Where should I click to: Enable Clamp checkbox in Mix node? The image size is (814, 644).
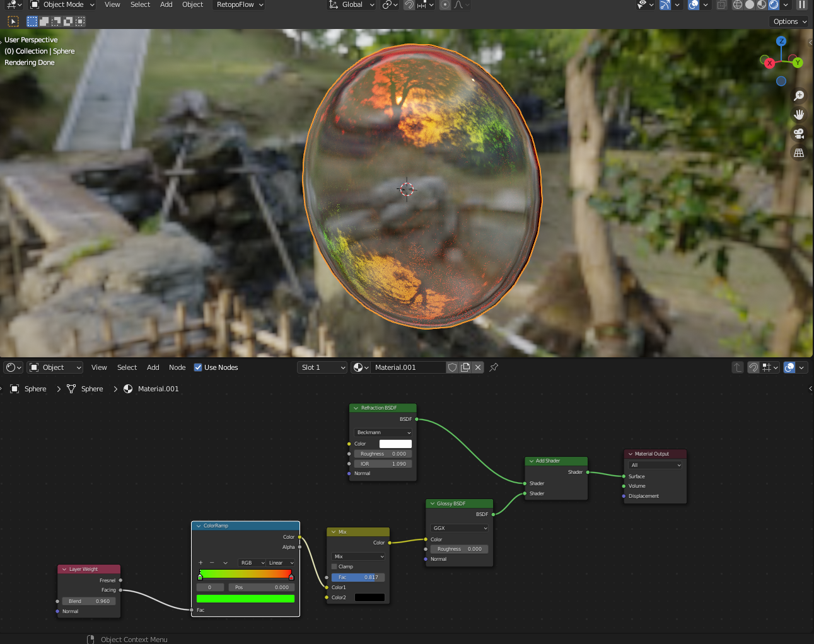335,566
